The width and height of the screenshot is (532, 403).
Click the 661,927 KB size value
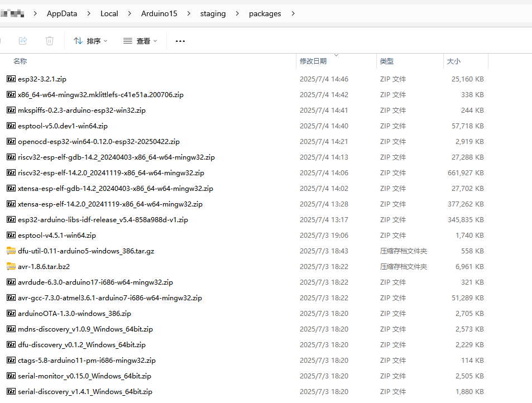[466, 172]
